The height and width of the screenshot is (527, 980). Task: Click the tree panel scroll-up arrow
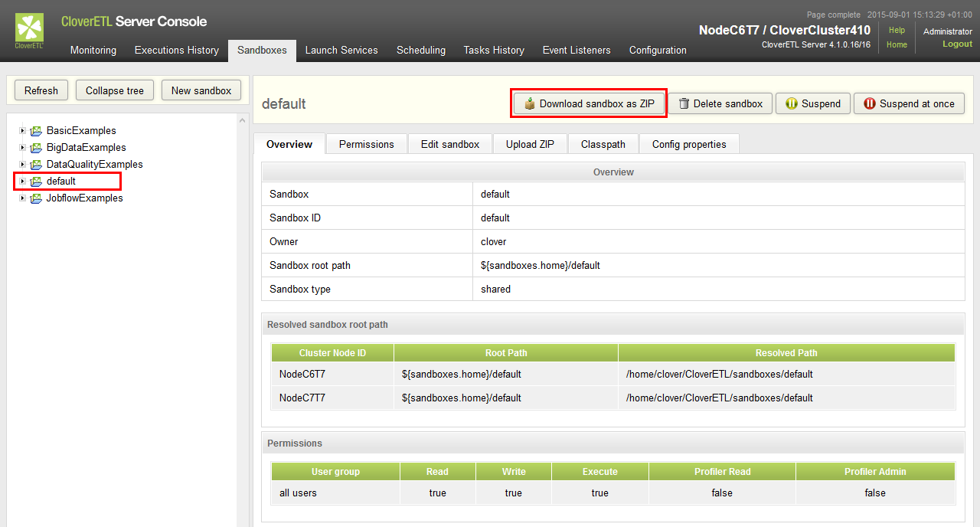tap(243, 119)
